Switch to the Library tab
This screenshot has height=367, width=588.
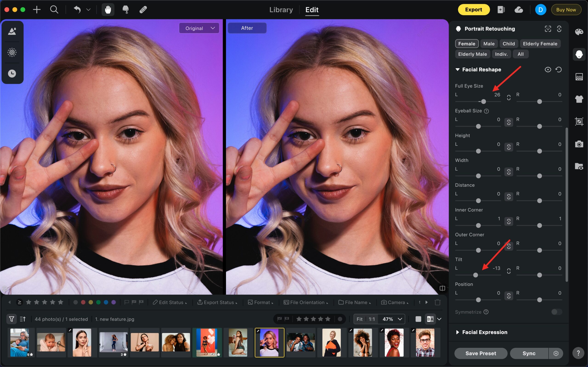[x=281, y=10]
